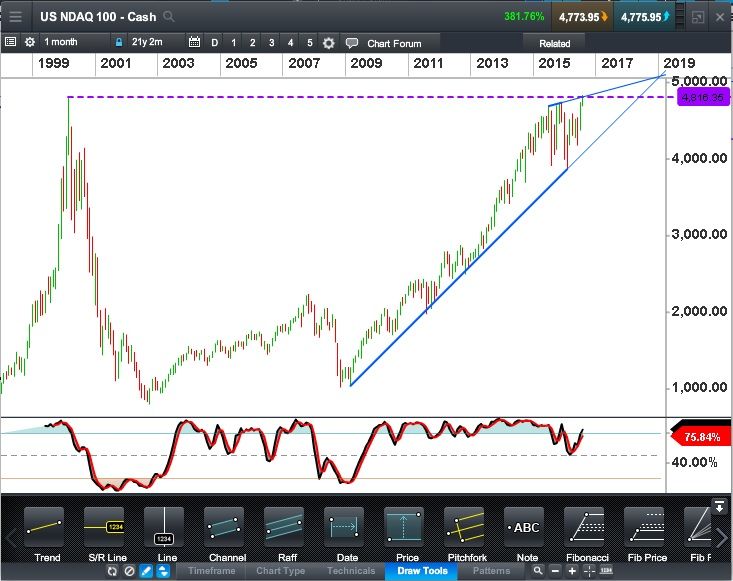Select the D default chart preset
This screenshot has width=733, height=581.
coord(215,43)
